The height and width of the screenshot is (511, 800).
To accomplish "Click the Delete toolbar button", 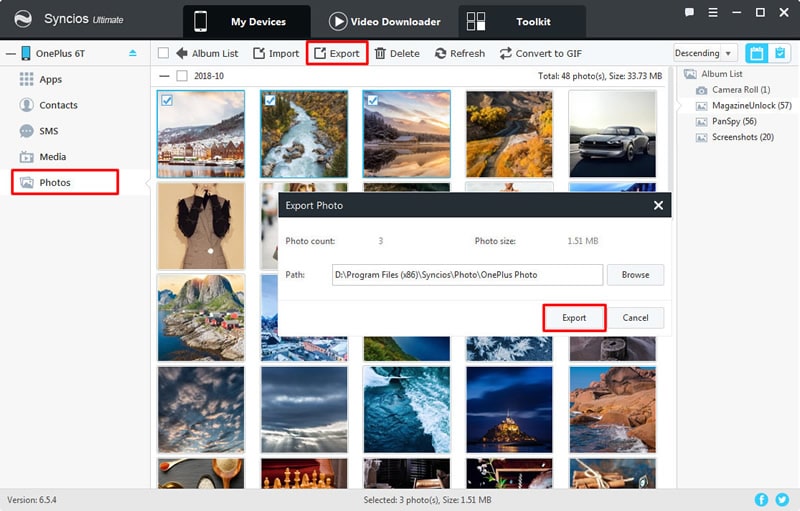I will [x=397, y=53].
